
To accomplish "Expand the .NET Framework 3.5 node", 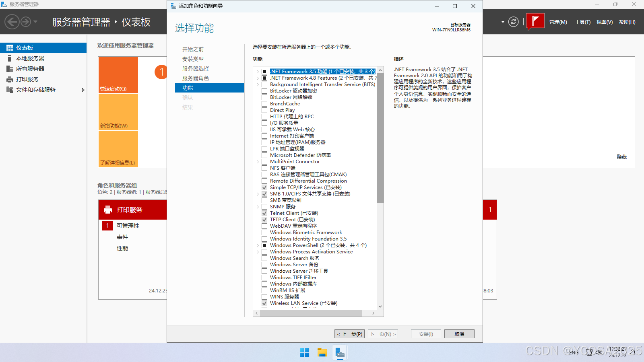I will [258, 72].
